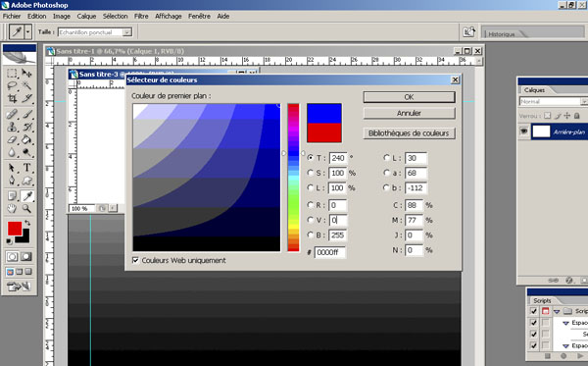Image resolution: width=588 pixels, height=366 pixels.
Task: Select the Paint Bucket tool
Action: (26, 139)
